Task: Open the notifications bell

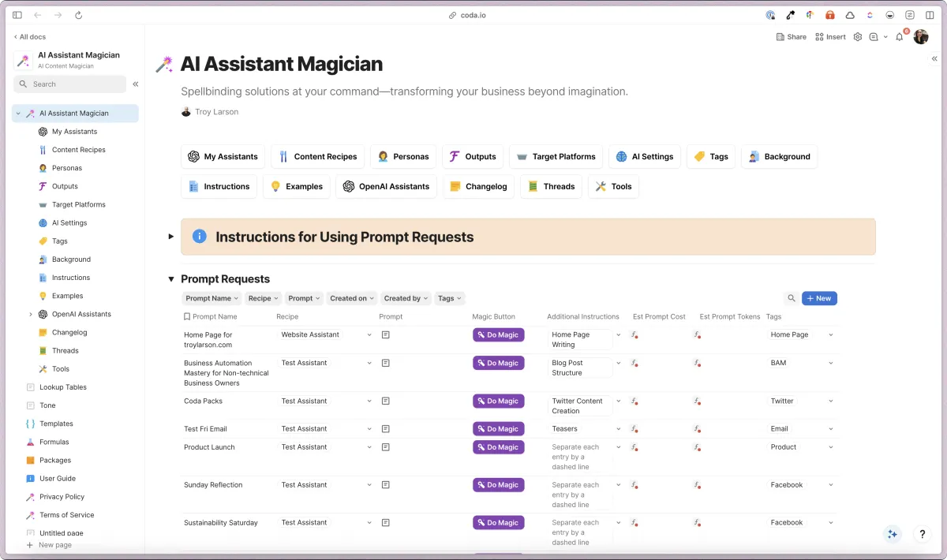Action: (x=900, y=37)
